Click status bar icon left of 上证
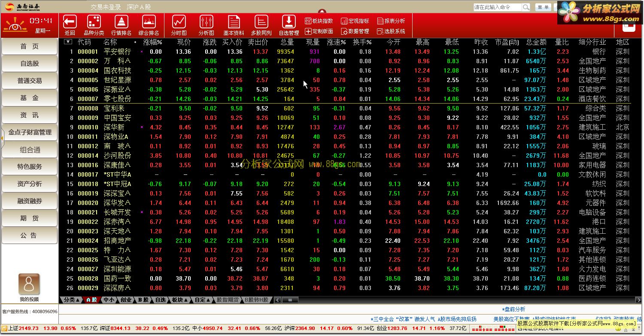The height and width of the screenshot is (336, 644). (x=4, y=328)
